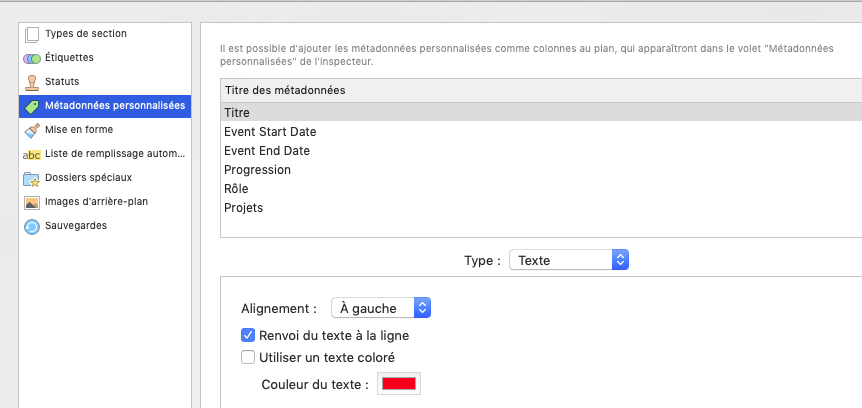Click the Mise en forme brush icon
The height and width of the screenshot is (408, 862).
tap(32, 130)
